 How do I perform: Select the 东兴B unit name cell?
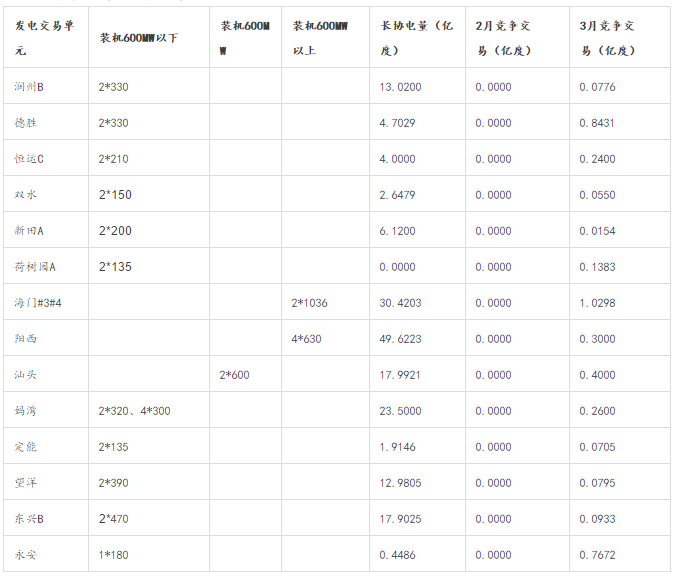[x=30, y=519]
